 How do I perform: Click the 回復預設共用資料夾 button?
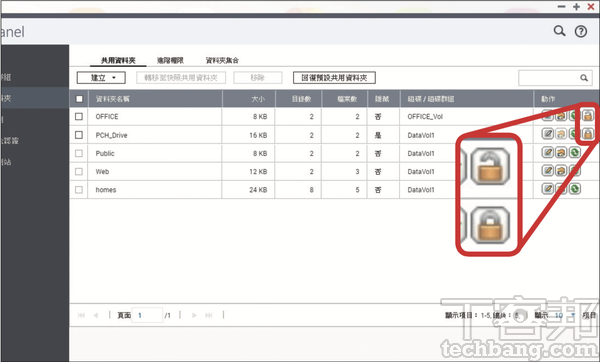334,78
